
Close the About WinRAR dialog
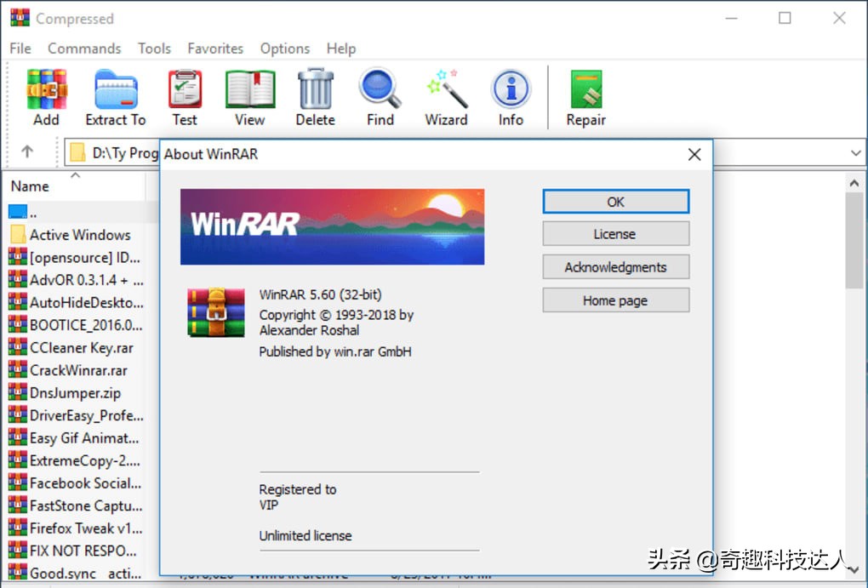coord(694,155)
